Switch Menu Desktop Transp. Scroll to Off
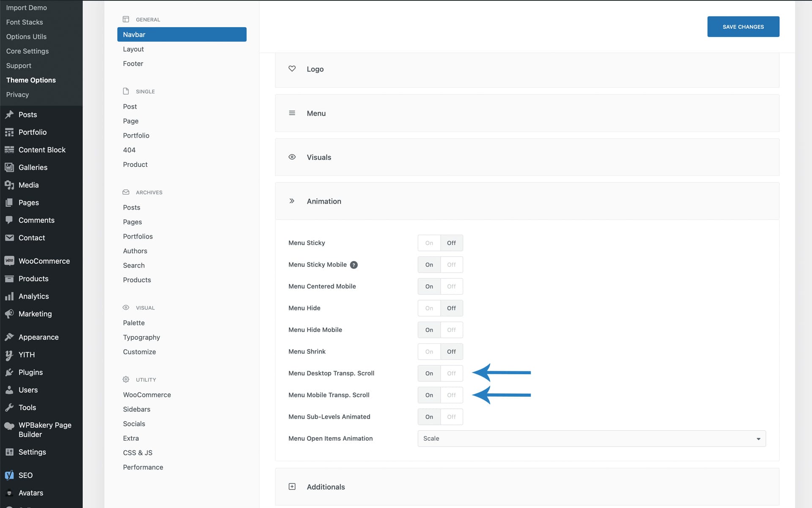 451,373
